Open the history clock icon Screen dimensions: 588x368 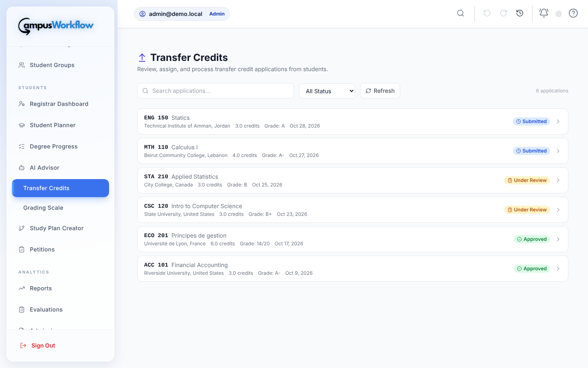tap(520, 13)
